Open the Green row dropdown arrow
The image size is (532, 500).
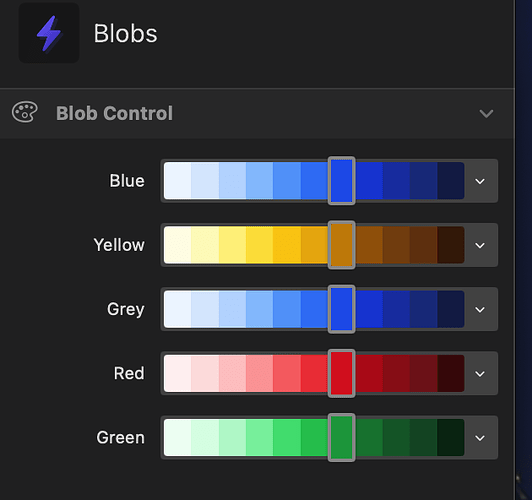pyautogui.click(x=480, y=438)
